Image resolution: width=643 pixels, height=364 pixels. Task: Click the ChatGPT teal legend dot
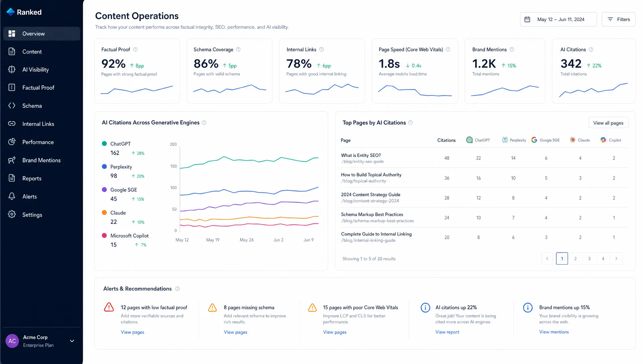tap(104, 144)
